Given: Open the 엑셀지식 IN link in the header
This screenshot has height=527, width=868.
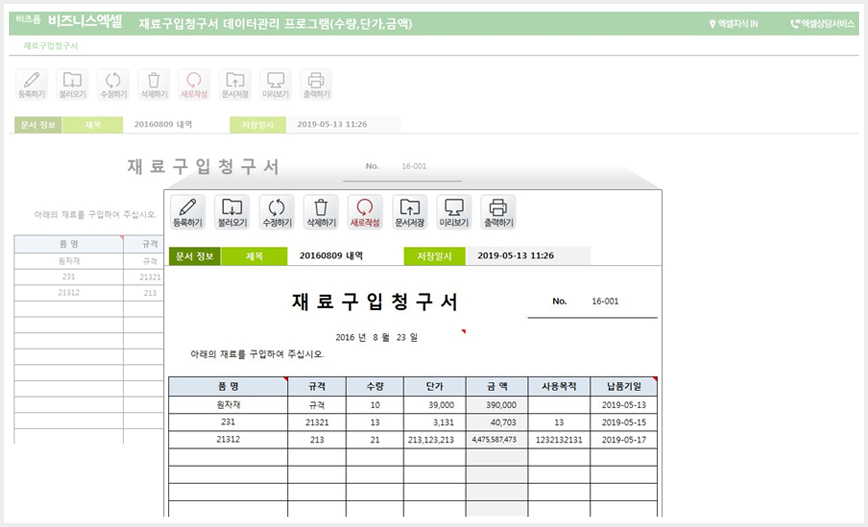Looking at the screenshot, I should (x=734, y=24).
